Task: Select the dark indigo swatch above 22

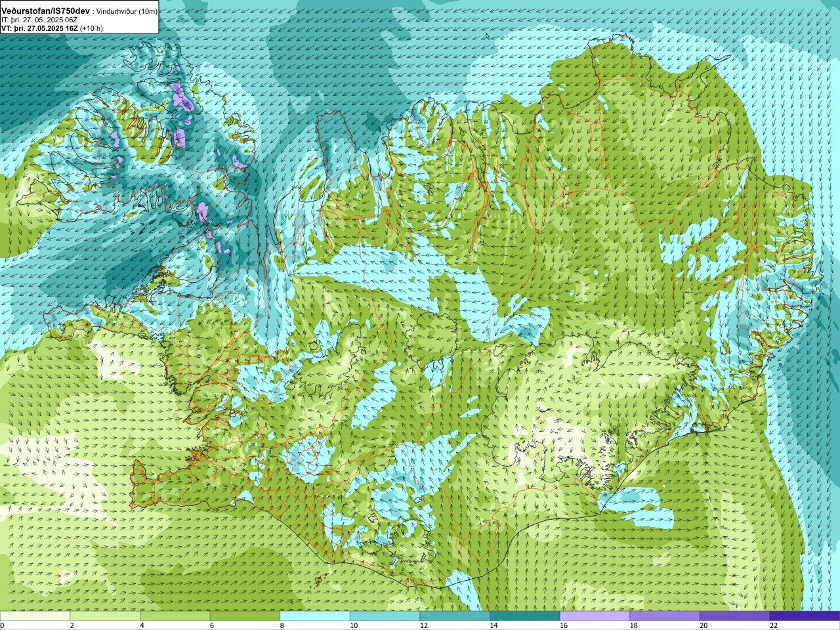Action: pos(805,616)
